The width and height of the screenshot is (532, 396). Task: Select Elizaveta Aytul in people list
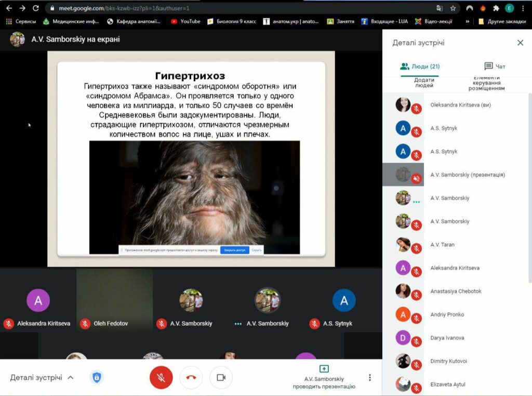[x=457, y=385]
